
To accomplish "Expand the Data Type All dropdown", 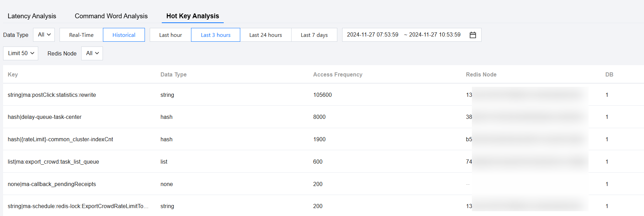I will [44, 35].
